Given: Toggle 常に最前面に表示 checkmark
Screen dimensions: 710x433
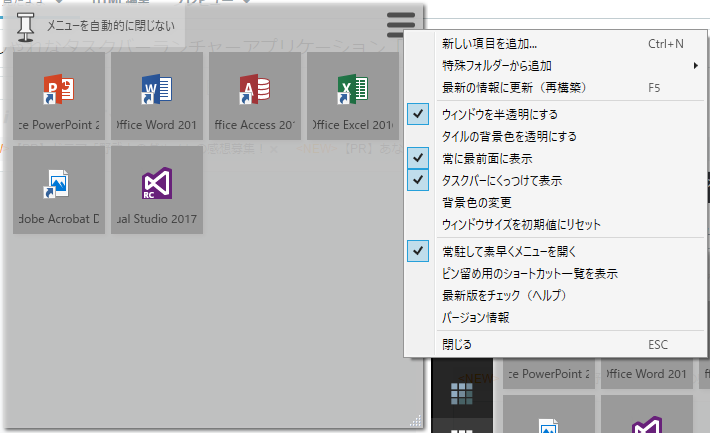Looking at the screenshot, I should click(x=418, y=158).
